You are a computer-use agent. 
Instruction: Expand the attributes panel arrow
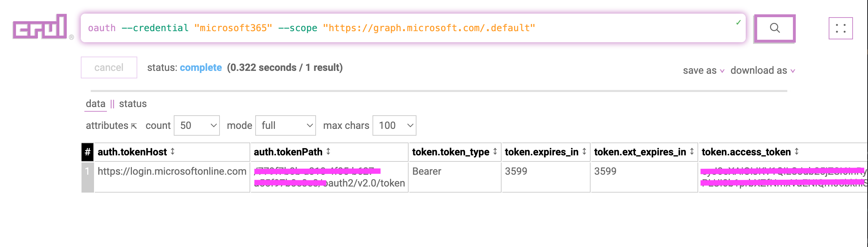pos(134,126)
